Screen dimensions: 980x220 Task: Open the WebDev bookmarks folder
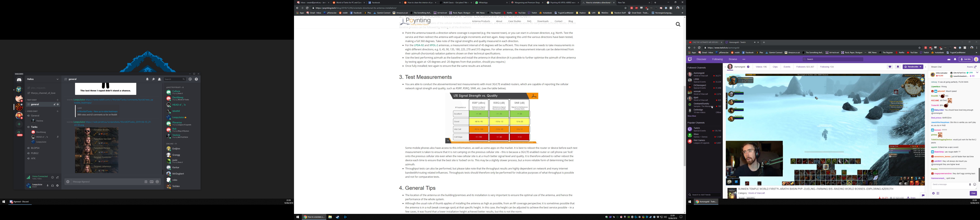pyautogui.click(x=603, y=13)
